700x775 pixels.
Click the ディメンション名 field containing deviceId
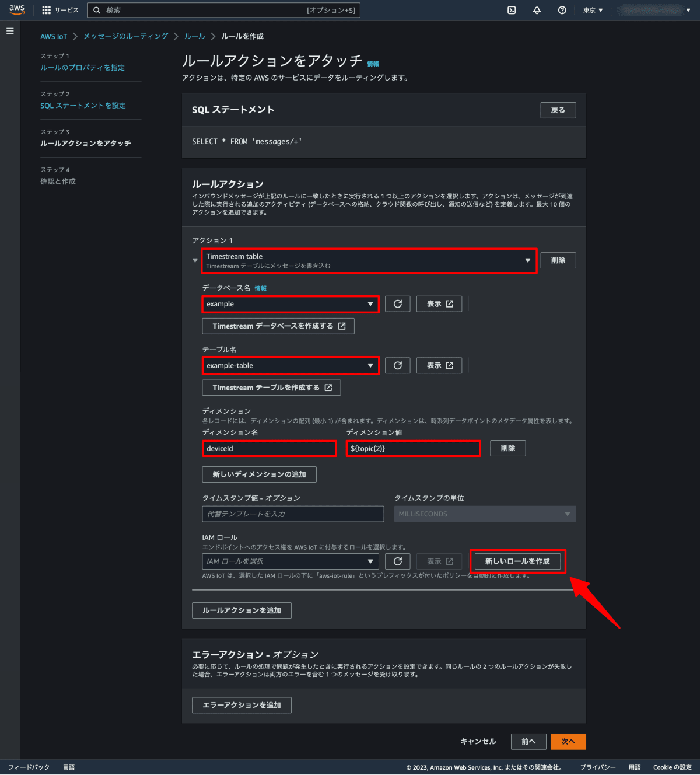[269, 448]
